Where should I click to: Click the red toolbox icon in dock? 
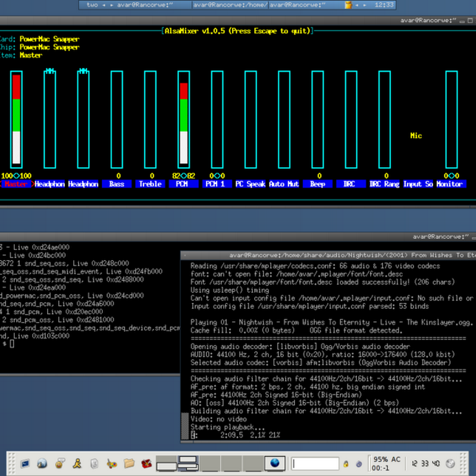click(x=146, y=463)
